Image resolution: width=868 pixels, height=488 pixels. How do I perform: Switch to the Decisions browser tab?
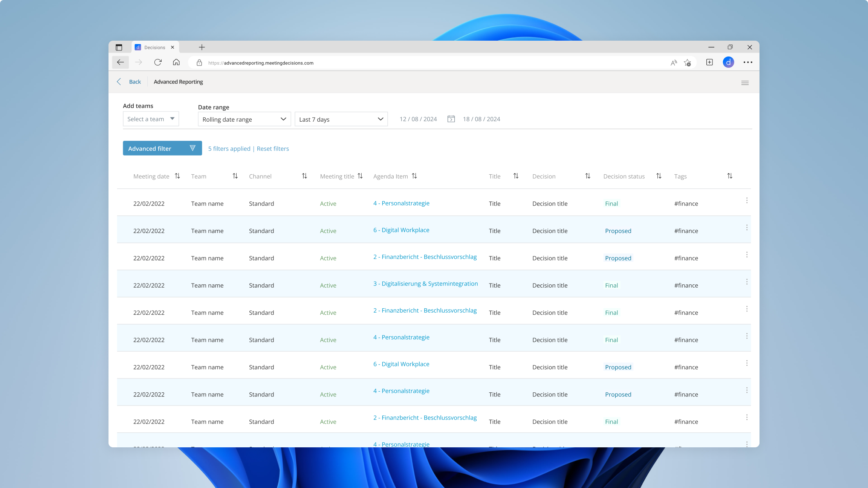(x=154, y=47)
